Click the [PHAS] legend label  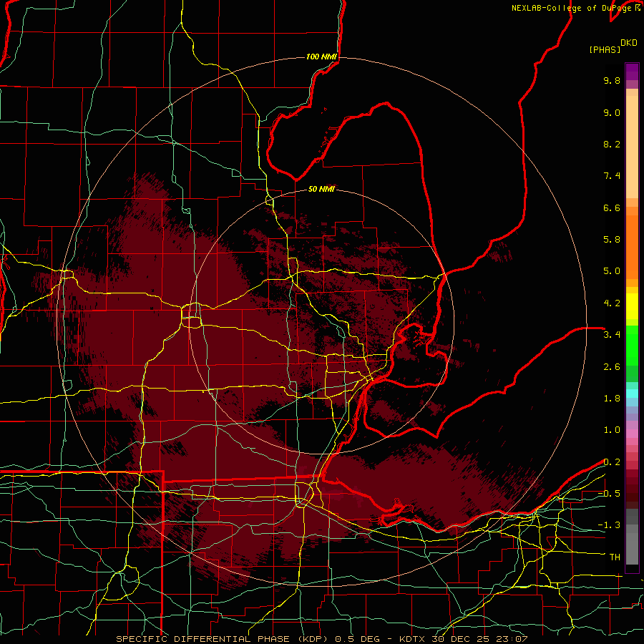pyautogui.click(x=605, y=49)
